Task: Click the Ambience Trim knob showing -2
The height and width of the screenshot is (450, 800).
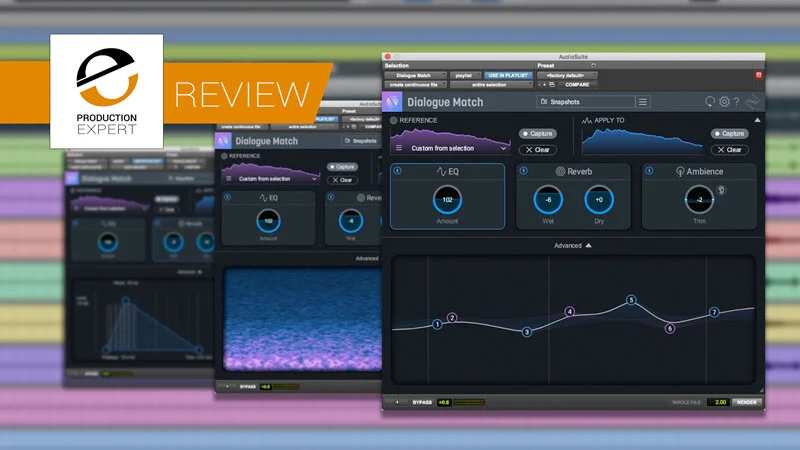Action: click(699, 199)
